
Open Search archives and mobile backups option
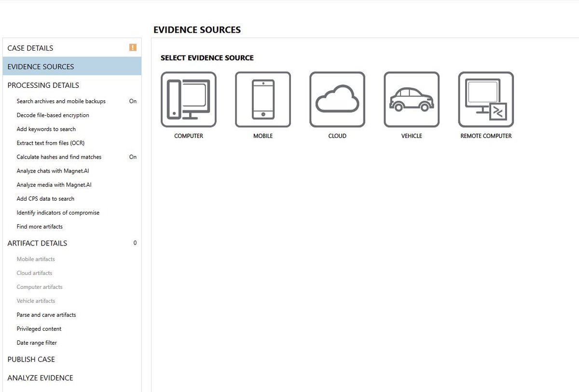(61, 101)
